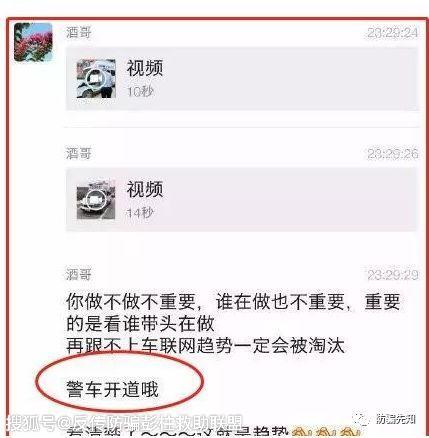Click sender name 酒哥 above the 14秒 video
Screen dimensions: 429x438
(78, 153)
